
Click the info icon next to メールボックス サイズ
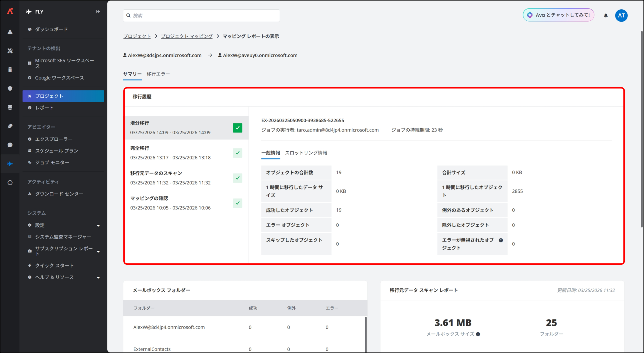[478, 334]
